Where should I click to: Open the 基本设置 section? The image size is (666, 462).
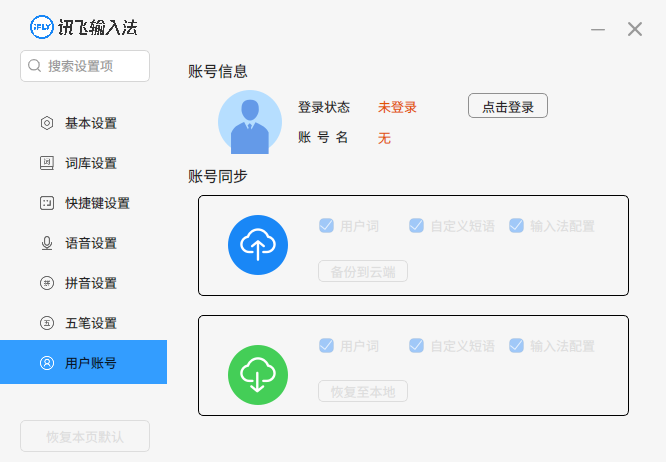point(83,123)
